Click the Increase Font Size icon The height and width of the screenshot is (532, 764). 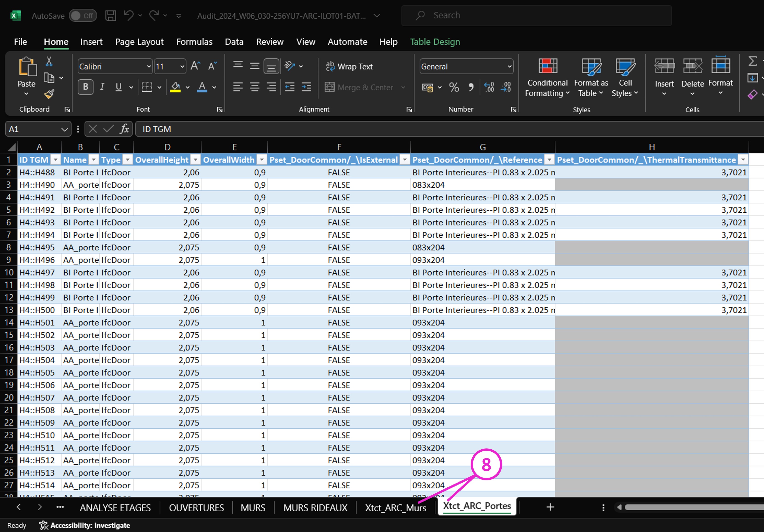pyautogui.click(x=195, y=66)
